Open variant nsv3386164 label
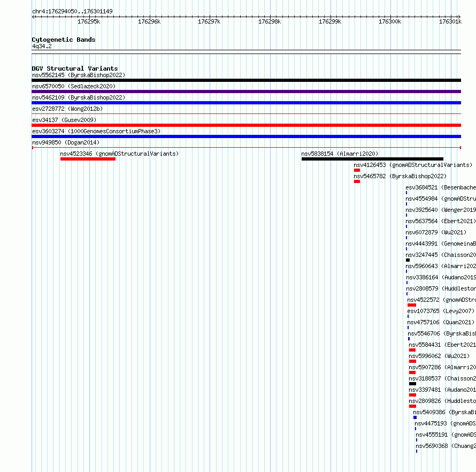 click(x=441, y=277)
